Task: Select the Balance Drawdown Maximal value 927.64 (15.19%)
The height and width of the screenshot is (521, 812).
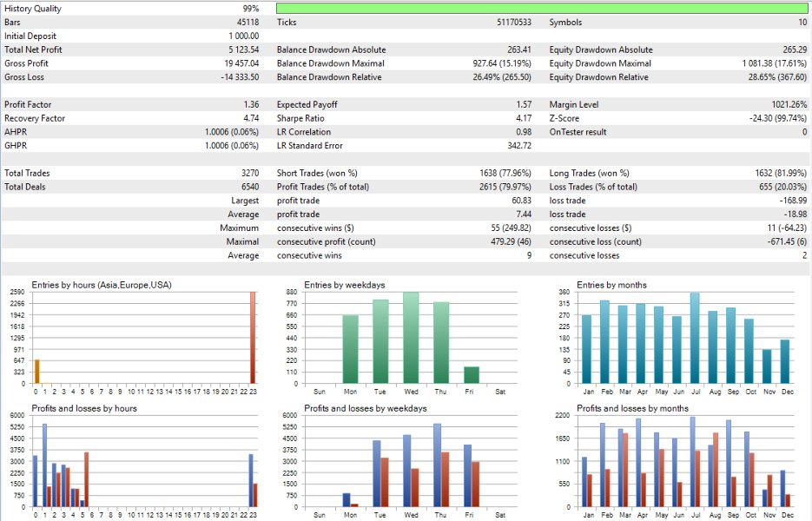Action: pyautogui.click(x=502, y=63)
